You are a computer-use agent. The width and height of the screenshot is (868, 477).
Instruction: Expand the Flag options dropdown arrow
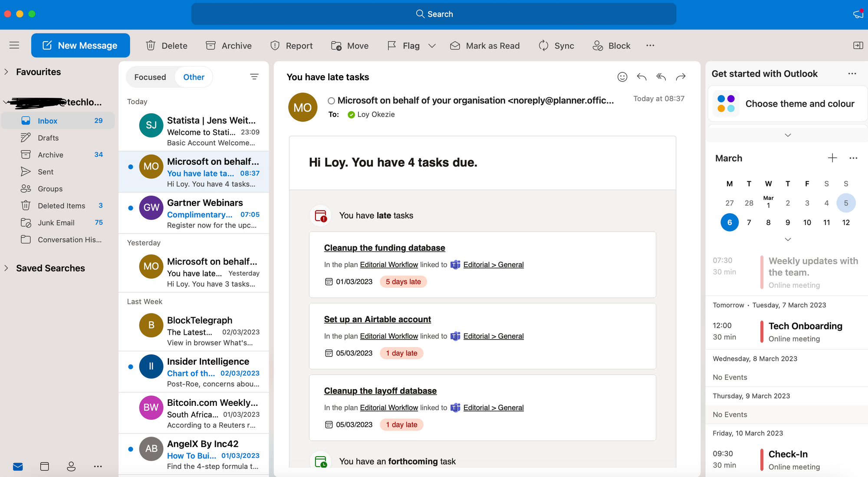coord(432,46)
